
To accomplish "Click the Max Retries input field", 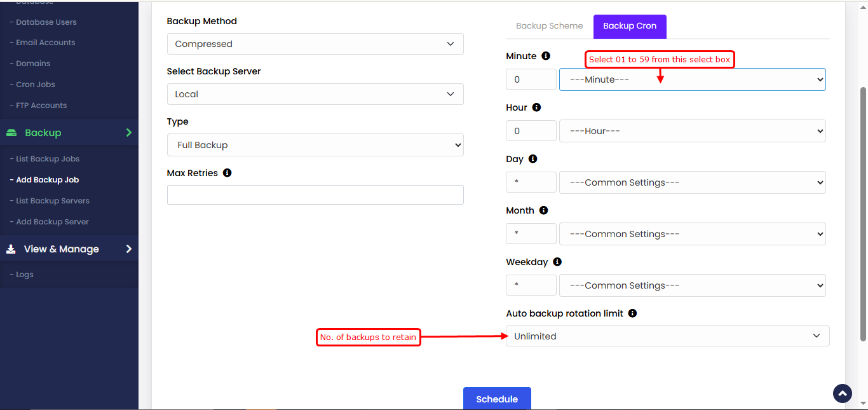I will coord(315,195).
